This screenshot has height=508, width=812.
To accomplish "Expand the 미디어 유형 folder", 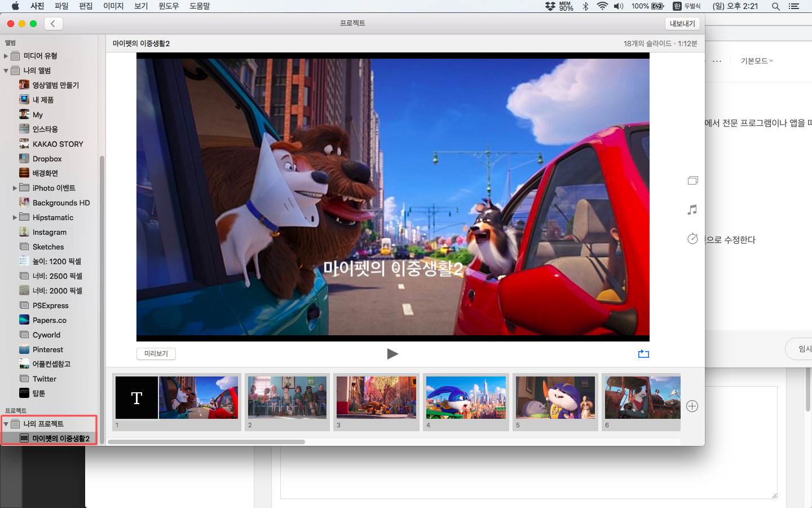I will click(6, 56).
